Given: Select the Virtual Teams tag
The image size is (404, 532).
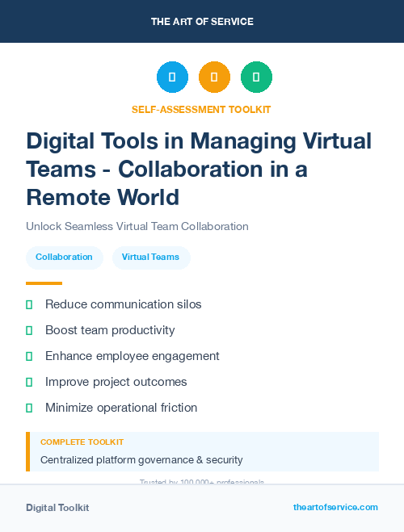Looking at the screenshot, I should tap(151, 258).
